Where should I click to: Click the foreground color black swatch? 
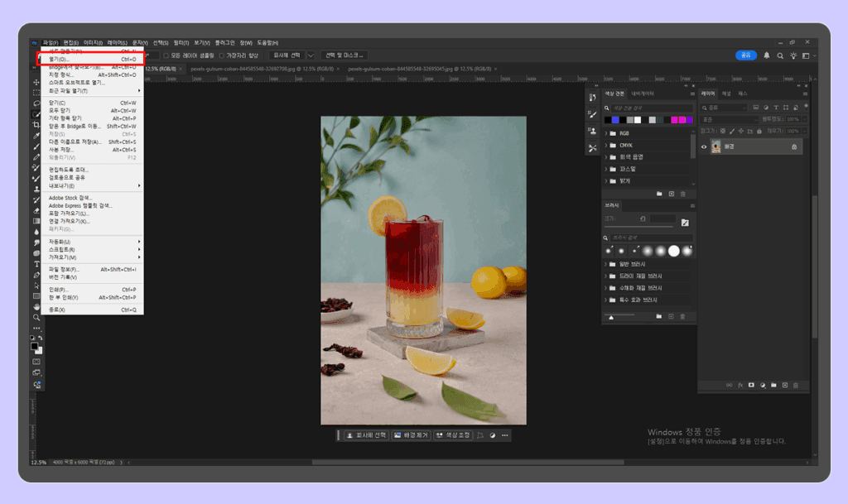tap(34, 346)
